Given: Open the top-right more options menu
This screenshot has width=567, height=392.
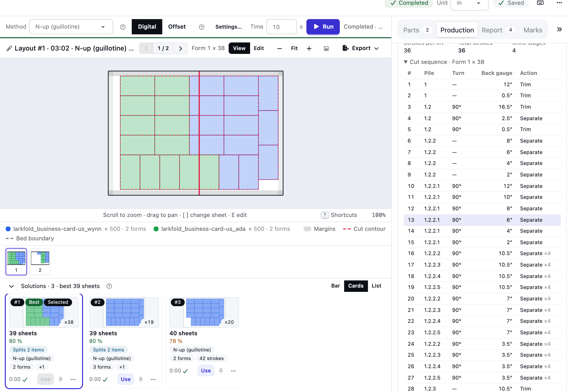Looking at the screenshot, I should tap(559, 3).
